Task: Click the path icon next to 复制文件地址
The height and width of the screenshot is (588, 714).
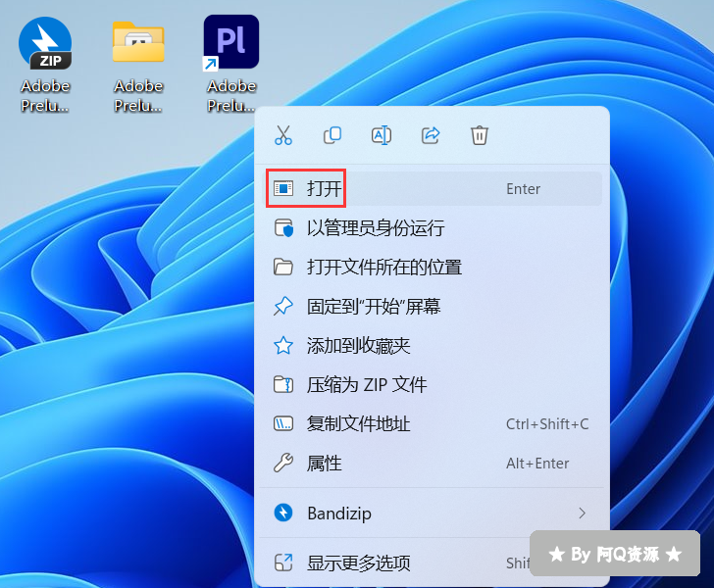Action: tap(283, 423)
